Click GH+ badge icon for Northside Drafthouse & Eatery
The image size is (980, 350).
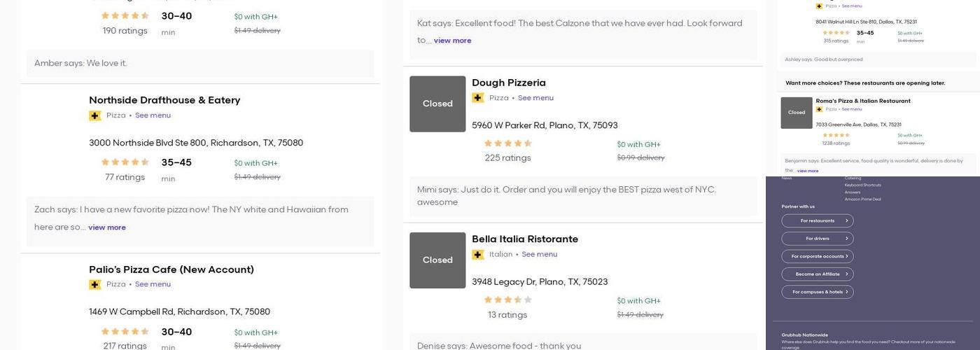coord(95,116)
